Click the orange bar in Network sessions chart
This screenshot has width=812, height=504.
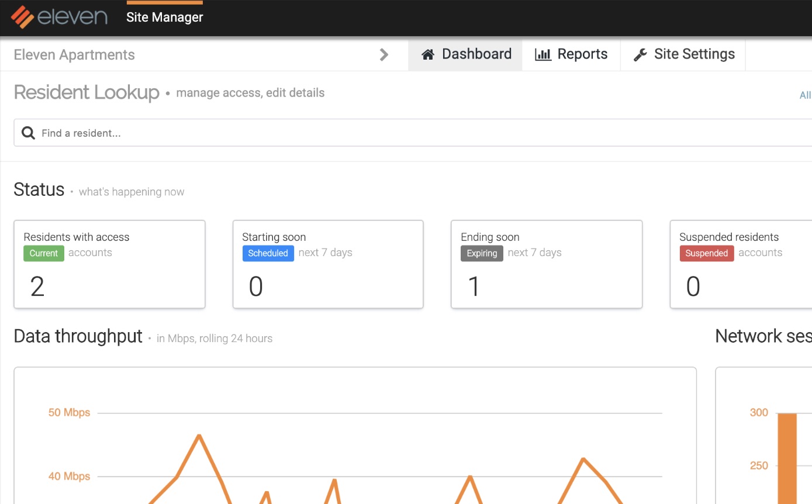pos(787,458)
